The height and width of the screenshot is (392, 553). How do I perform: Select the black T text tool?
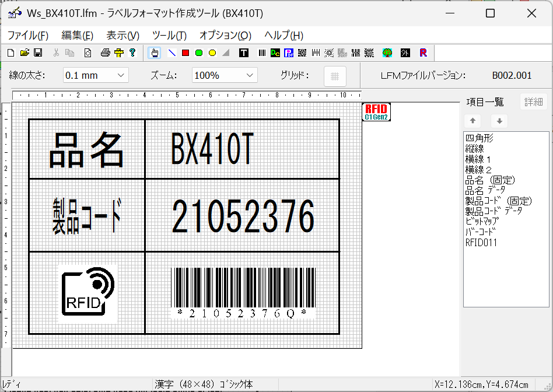tap(244, 53)
